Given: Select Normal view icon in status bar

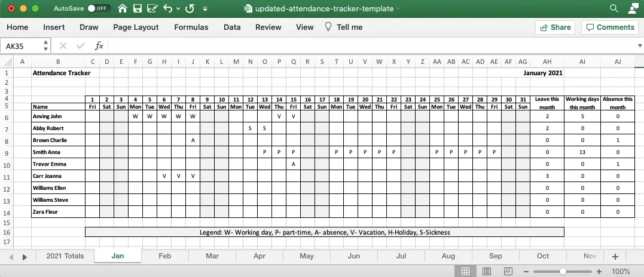Looking at the screenshot, I should point(465,271).
